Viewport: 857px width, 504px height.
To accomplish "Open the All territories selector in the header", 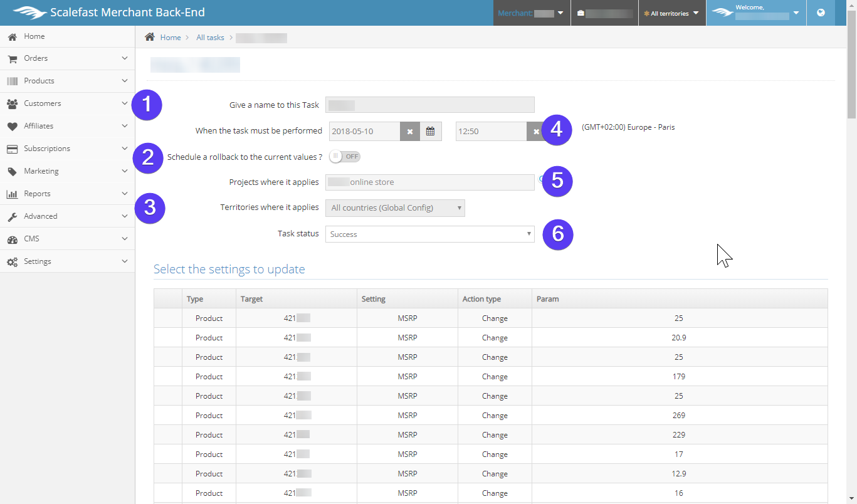I will coord(671,13).
